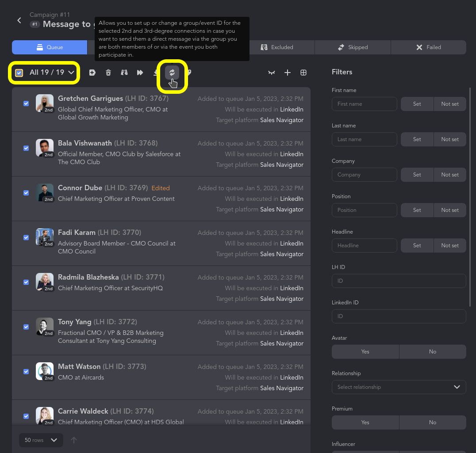Switch to the Failed tab
Viewport: 476px width, 453px height.
click(x=428, y=47)
